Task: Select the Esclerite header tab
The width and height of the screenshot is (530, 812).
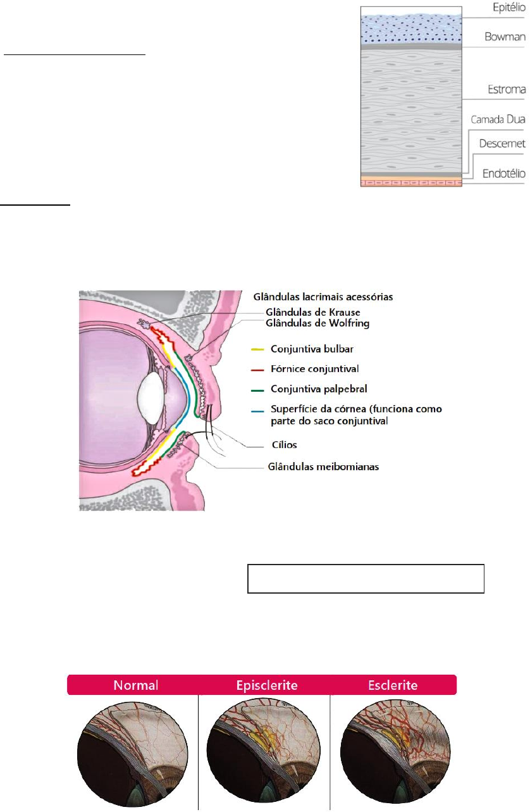Action: (393, 685)
